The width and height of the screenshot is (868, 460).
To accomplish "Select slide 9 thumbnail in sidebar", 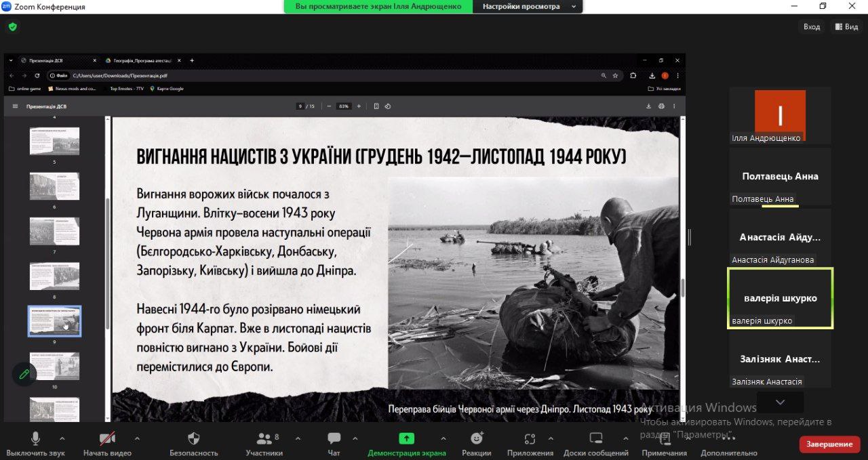I will [54, 320].
